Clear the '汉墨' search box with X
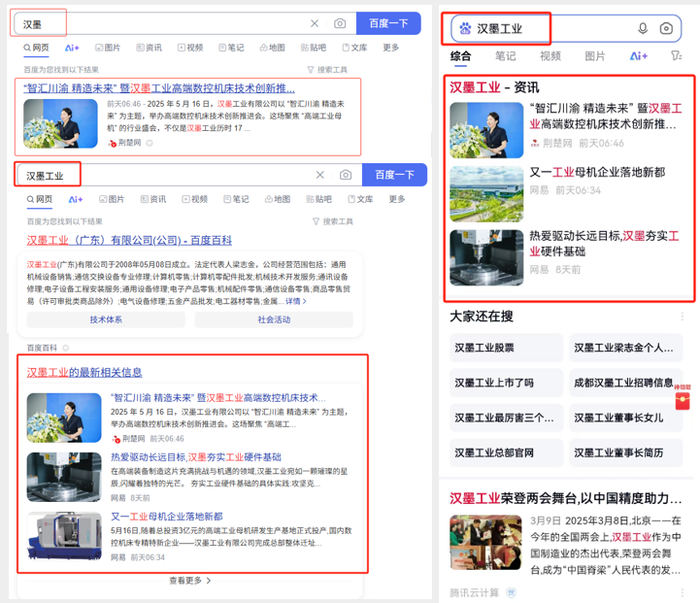This screenshot has height=603, width=700. point(315,23)
